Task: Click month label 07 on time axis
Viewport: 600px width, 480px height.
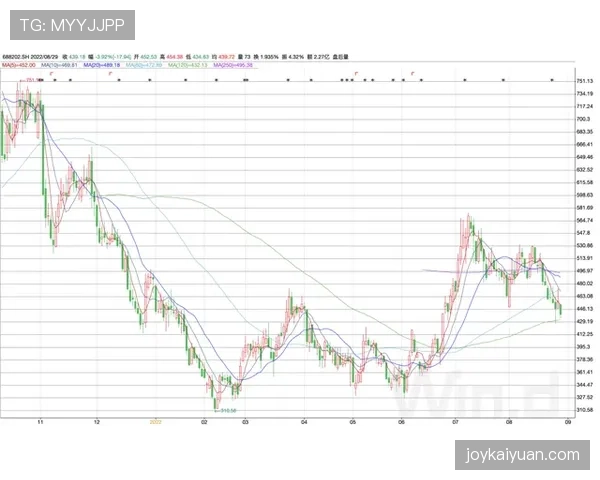Action: pyautogui.click(x=455, y=422)
